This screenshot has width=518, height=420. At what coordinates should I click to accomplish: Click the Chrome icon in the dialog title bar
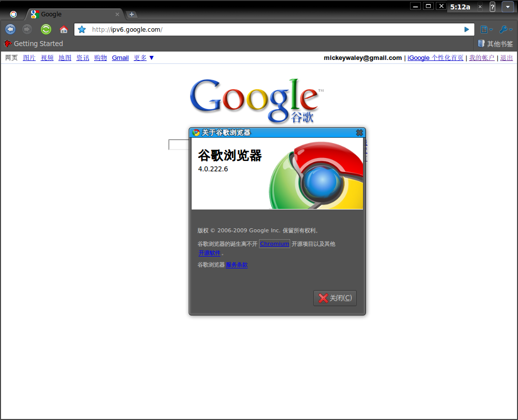tap(196, 133)
